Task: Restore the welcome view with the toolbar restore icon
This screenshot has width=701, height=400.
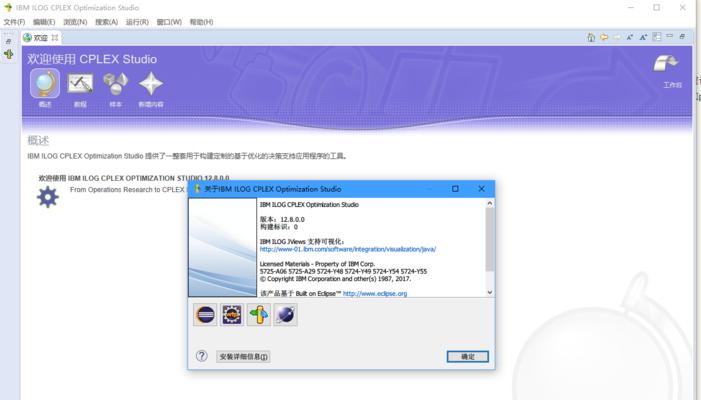Action: 682,36
